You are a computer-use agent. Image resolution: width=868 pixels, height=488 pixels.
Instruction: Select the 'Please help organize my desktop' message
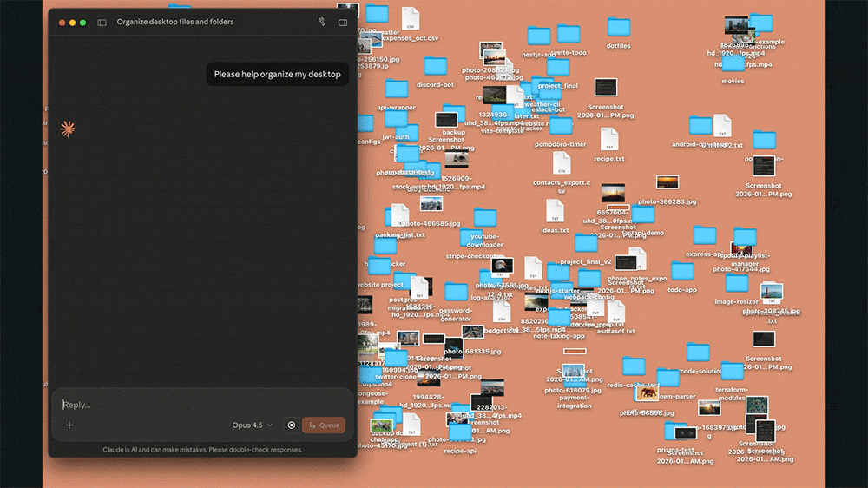[277, 75]
